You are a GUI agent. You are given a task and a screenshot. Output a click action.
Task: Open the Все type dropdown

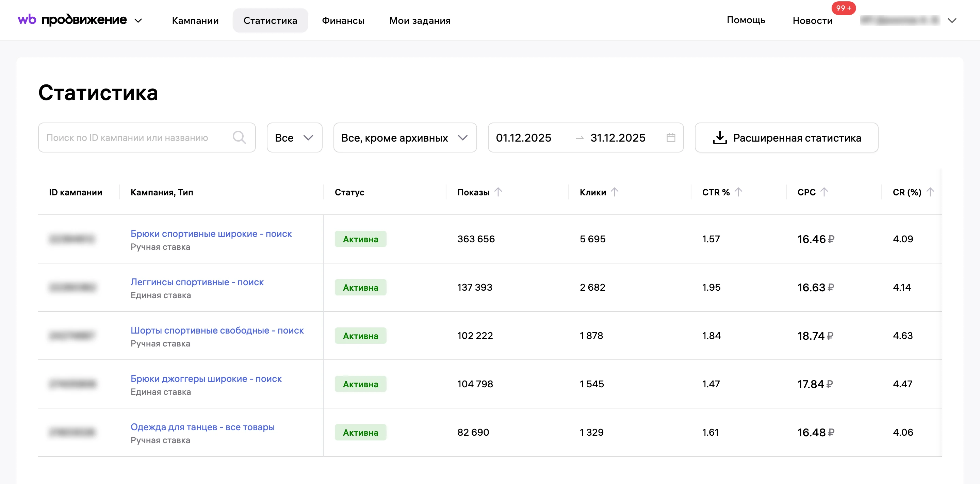point(294,138)
